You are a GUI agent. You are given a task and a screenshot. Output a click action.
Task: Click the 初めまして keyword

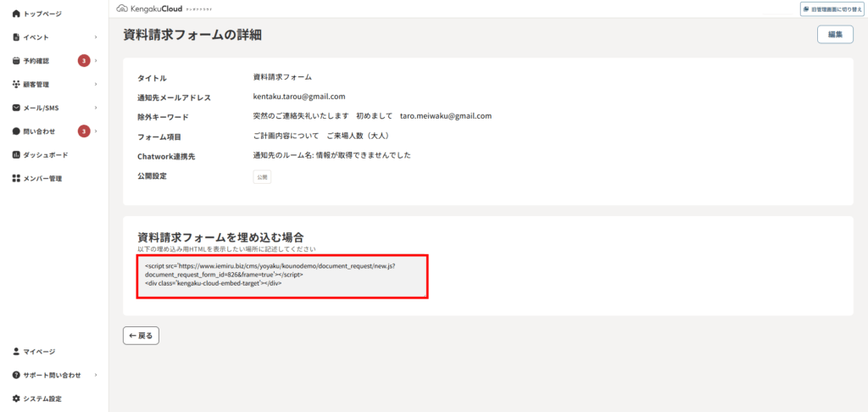tap(374, 116)
